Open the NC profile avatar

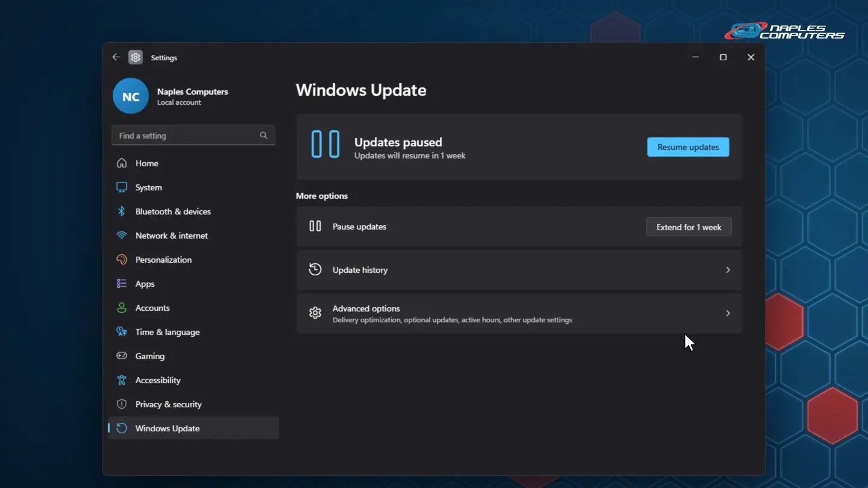click(131, 96)
